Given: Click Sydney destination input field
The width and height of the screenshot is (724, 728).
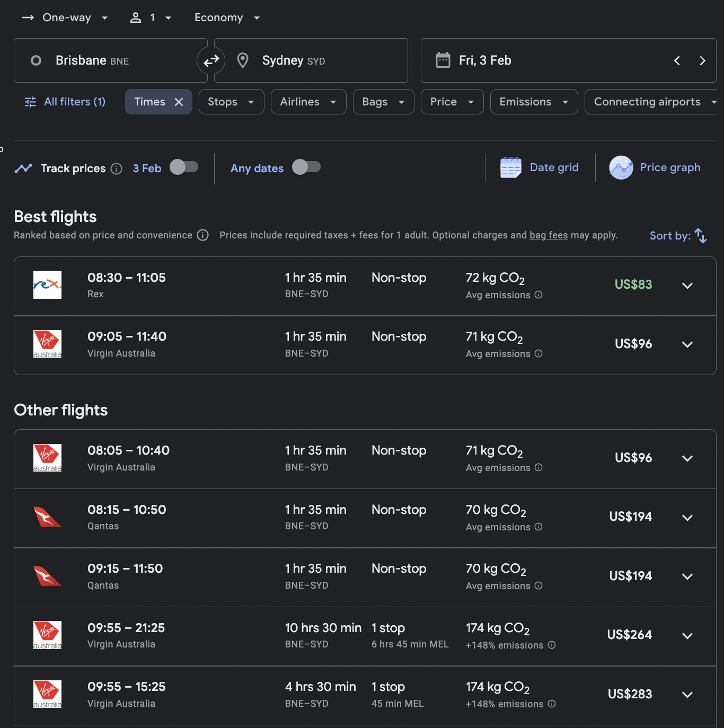Looking at the screenshot, I should tap(311, 60).
